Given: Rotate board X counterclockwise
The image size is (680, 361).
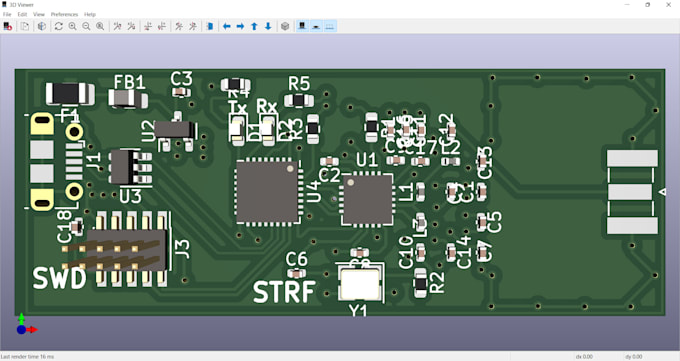Looking at the screenshot, I should pyautogui.click(x=131, y=26).
